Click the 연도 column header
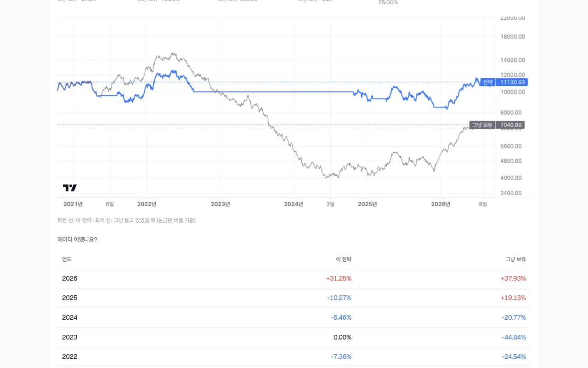The image size is (588, 368). pyautogui.click(x=67, y=259)
